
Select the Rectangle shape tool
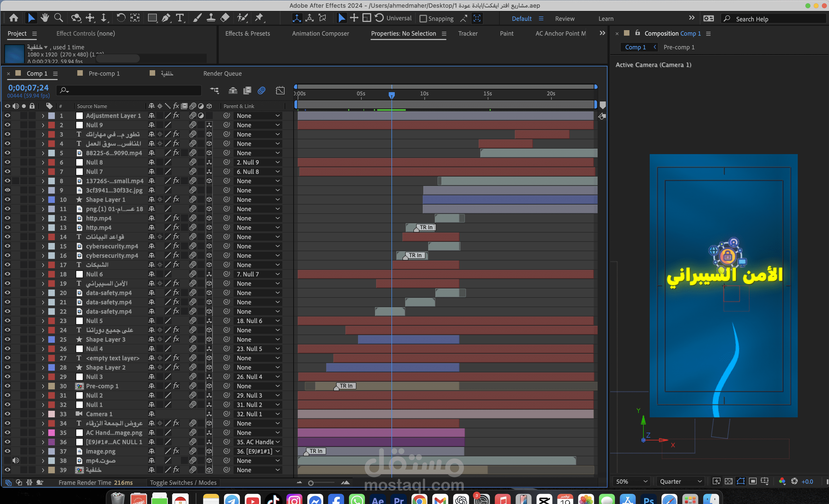click(x=152, y=18)
